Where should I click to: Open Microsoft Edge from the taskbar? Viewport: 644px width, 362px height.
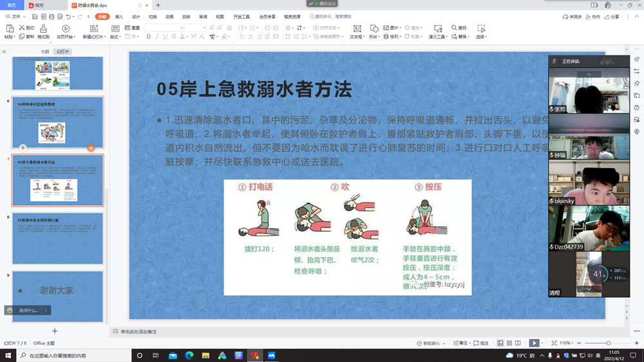[189, 356]
